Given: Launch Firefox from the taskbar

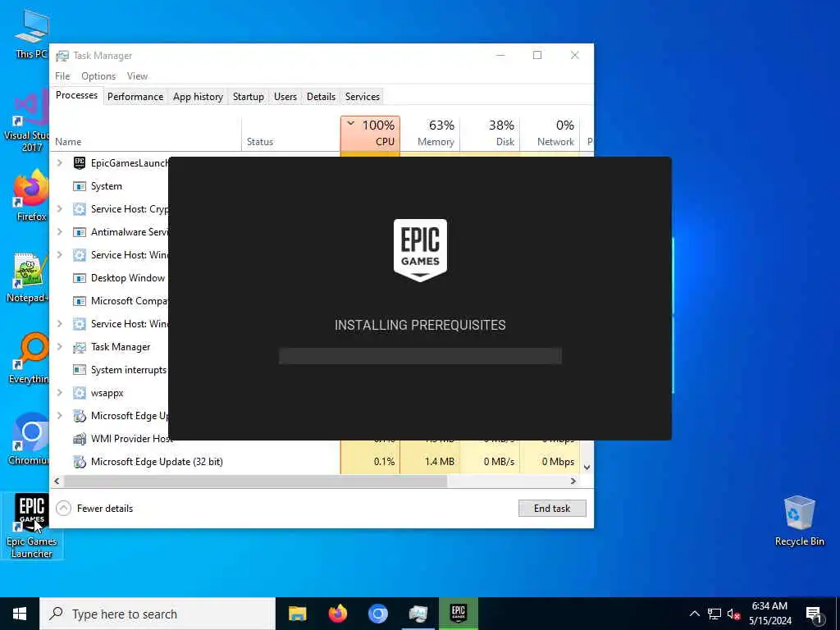Looking at the screenshot, I should [337, 614].
